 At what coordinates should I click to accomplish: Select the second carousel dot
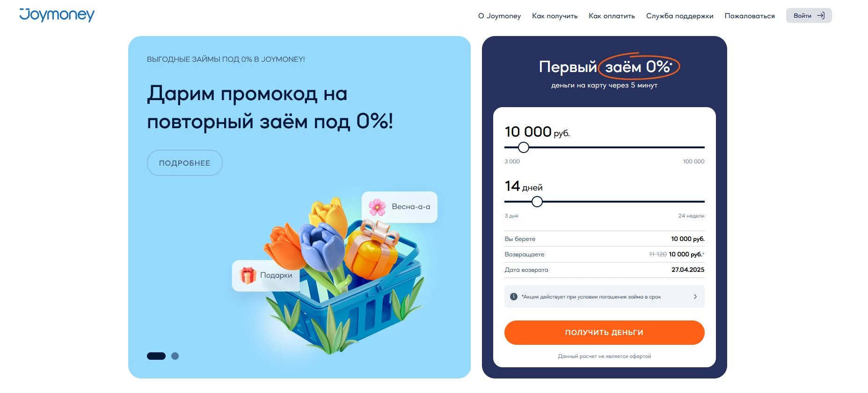pos(175,356)
